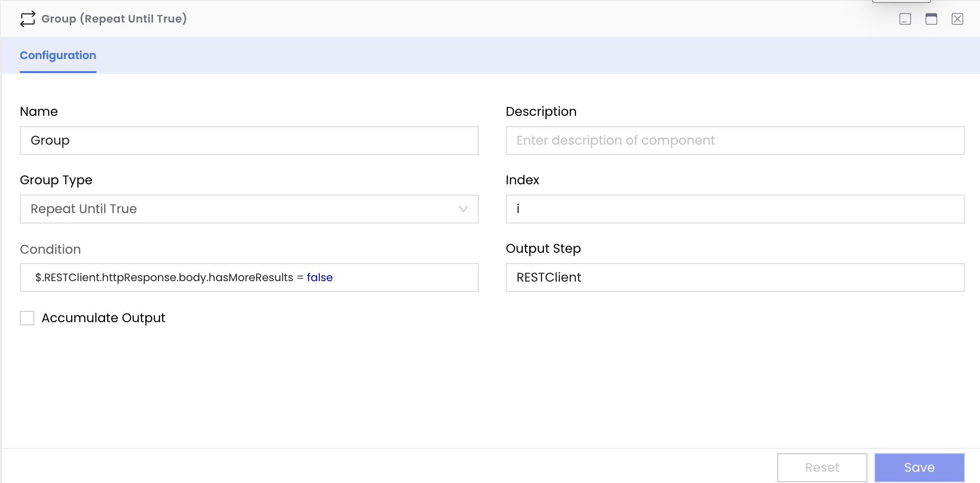Click the Index field with value i
Screen dimensions: 980x483
(735, 209)
